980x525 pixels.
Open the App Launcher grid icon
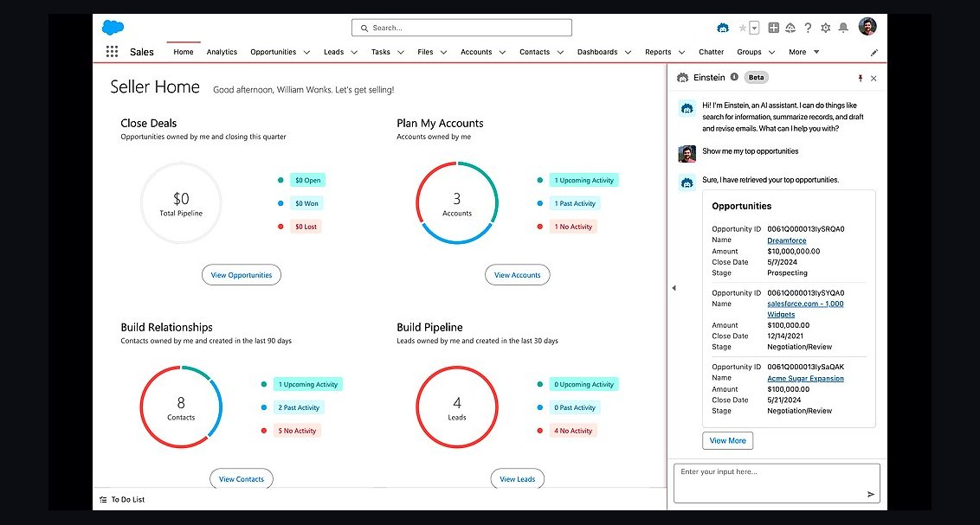(x=112, y=52)
